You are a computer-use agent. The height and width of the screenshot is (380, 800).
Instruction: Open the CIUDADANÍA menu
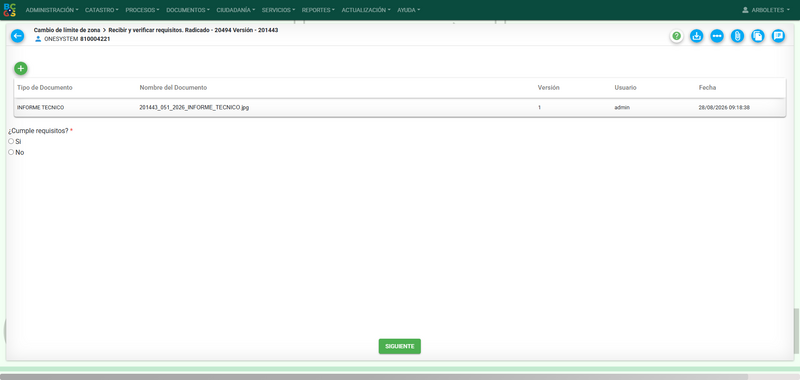[x=236, y=10]
